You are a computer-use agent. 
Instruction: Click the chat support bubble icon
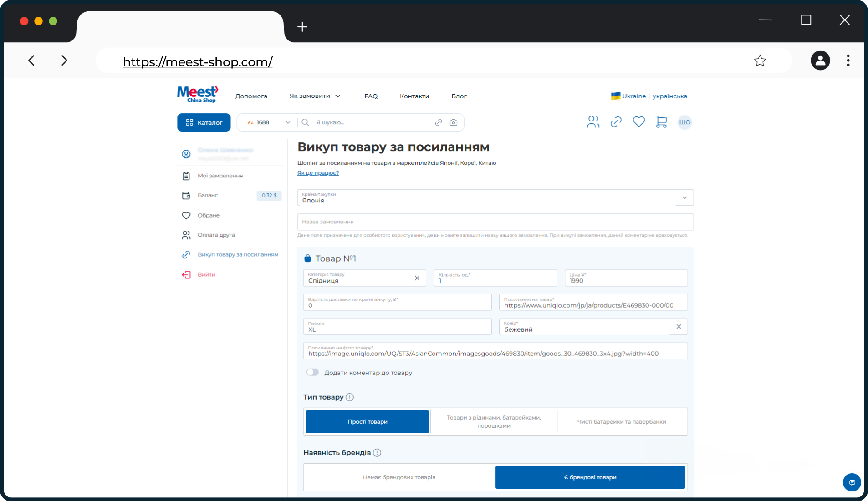coord(852,482)
